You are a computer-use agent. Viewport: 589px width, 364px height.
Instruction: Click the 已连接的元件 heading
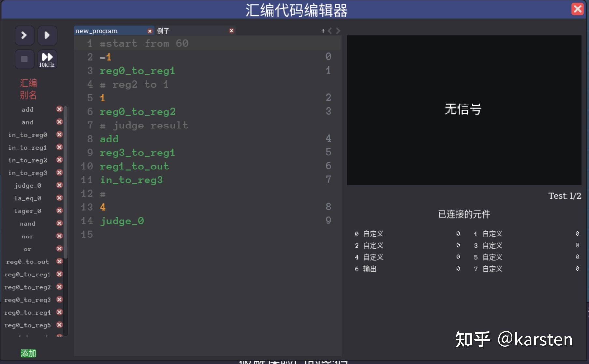click(464, 214)
